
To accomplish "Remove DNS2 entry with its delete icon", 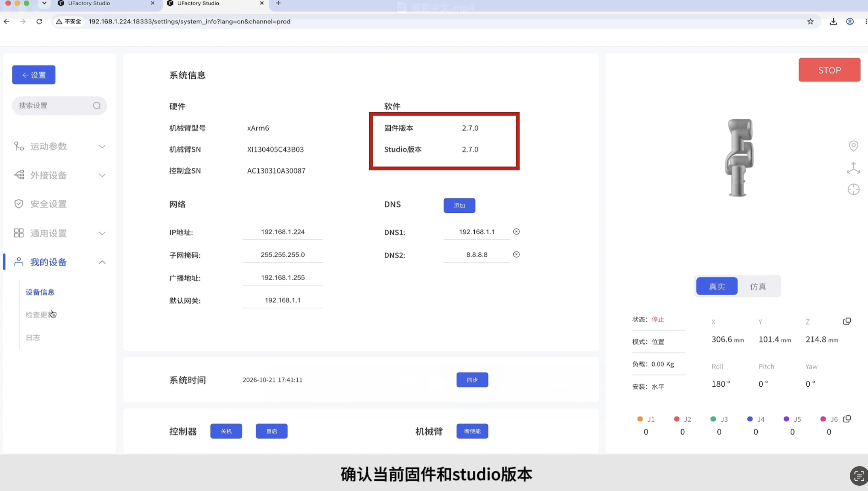I will point(516,255).
